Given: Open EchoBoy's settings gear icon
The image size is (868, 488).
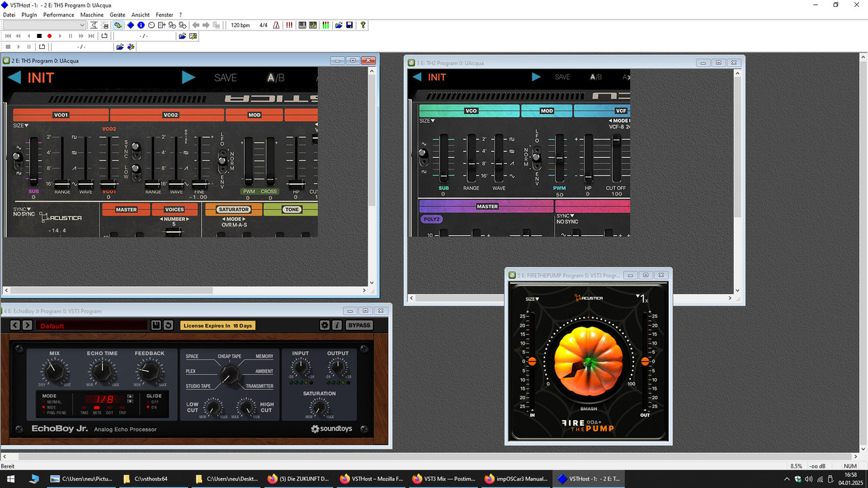Looking at the screenshot, I should pos(325,325).
